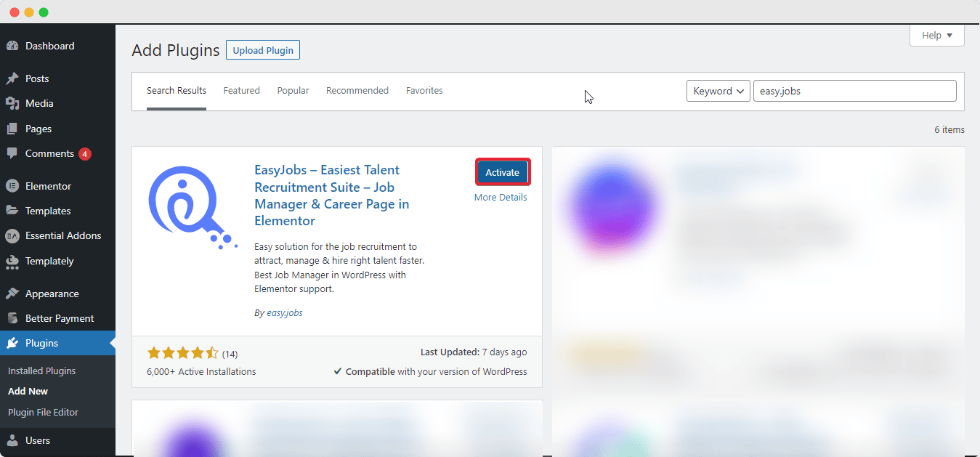980x457 pixels.
Task: Switch to the Popular tab
Action: (293, 91)
